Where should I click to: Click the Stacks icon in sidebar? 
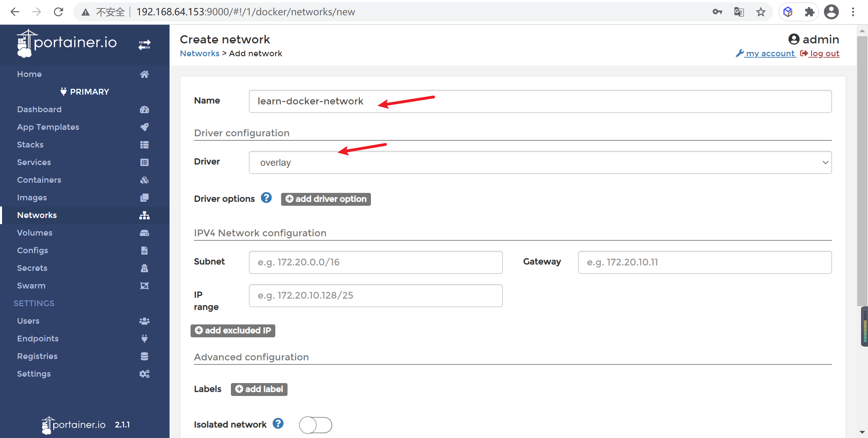tap(144, 144)
